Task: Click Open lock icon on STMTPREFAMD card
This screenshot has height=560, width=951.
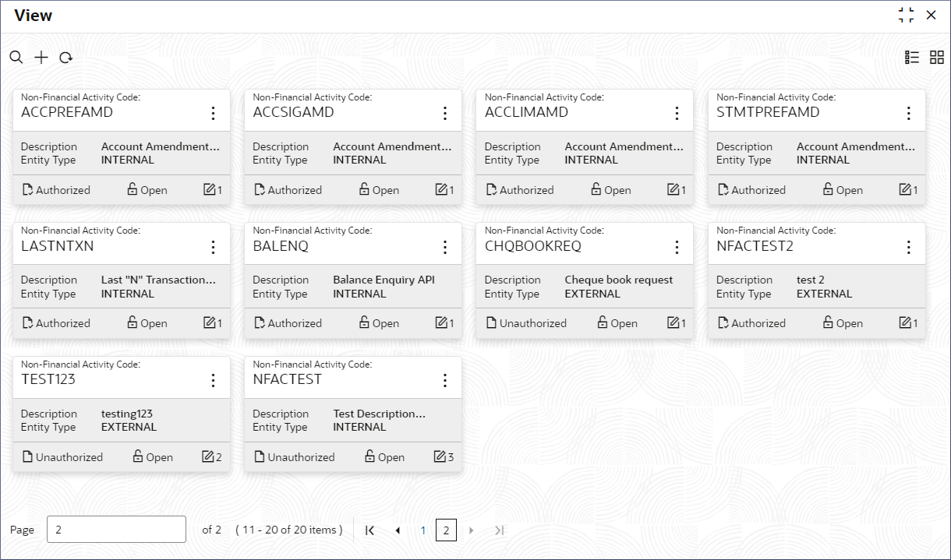Action: [x=828, y=189]
